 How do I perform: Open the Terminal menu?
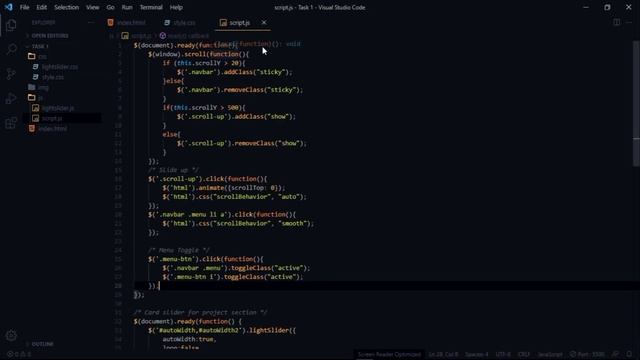click(x=151, y=7)
